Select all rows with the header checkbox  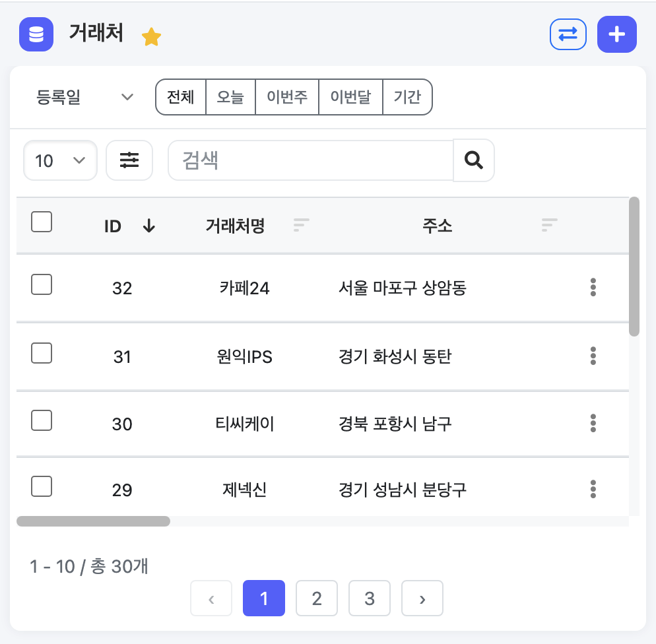pyautogui.click(x=42, y=222)
